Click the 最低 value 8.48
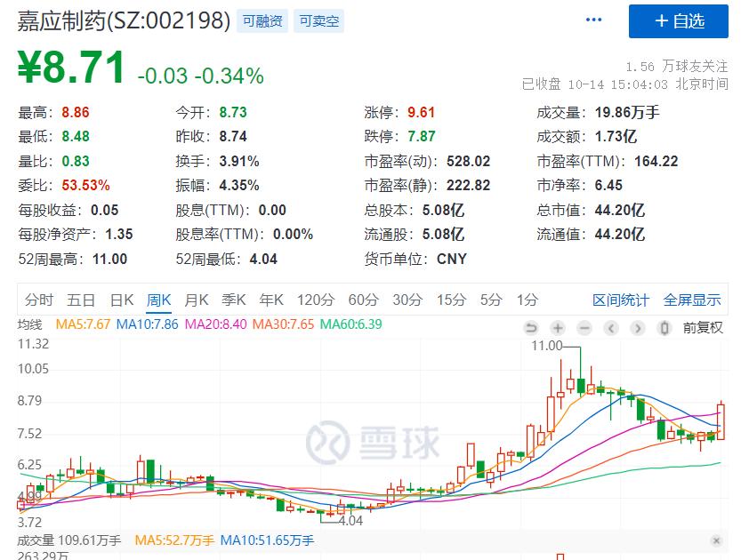 [76, 137]
